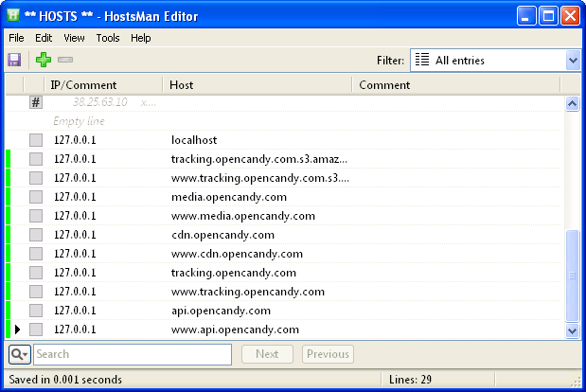The width and height of the screenshot is (586, 392).
Task: Open search options magnifier icon
Action: tap(20, 354)
